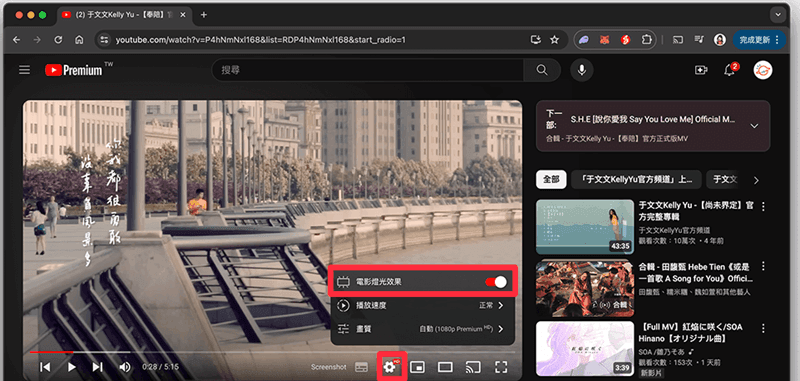Open the YouTube account avatar menu
800x381 pixels.
[x=763, y=70]
